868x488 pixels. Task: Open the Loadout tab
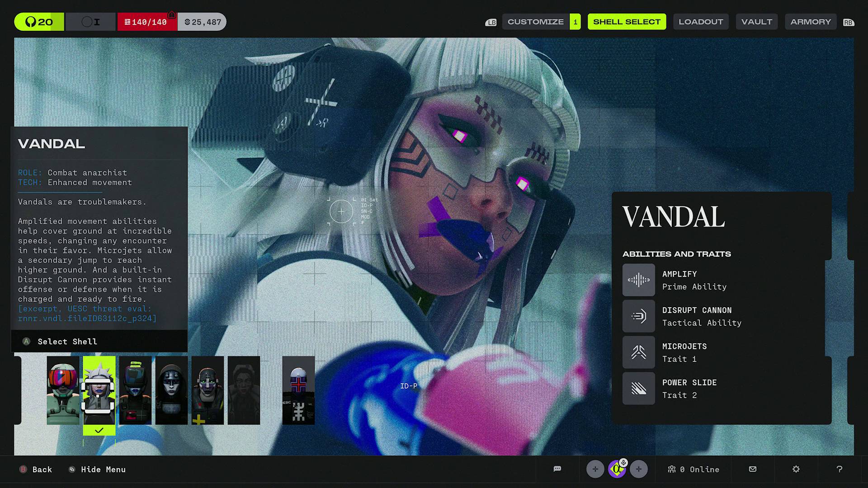(701, 22)
